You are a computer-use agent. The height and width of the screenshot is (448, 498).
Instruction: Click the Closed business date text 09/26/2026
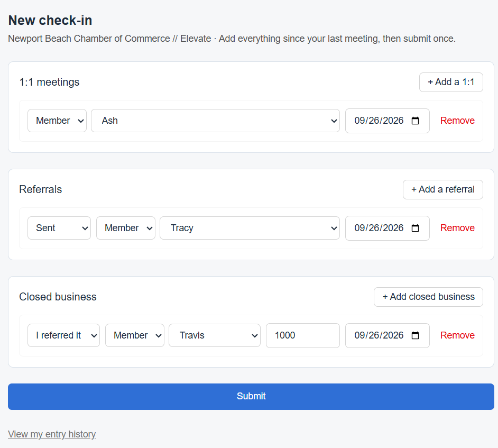coord(379,335)
